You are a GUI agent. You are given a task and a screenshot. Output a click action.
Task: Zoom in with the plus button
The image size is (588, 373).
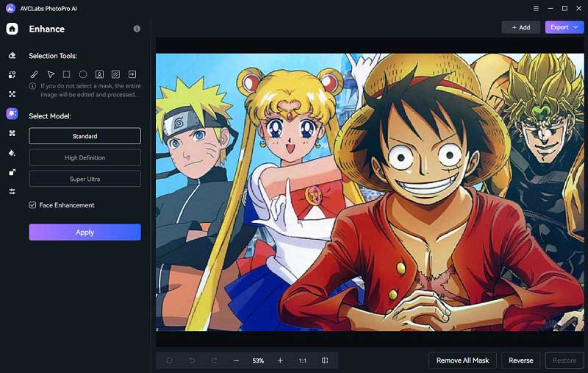pos(280,360)
